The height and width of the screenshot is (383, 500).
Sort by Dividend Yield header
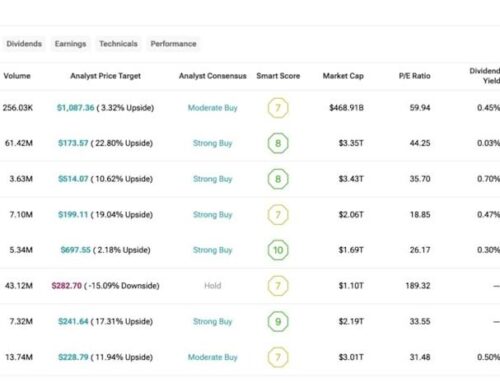click(x=485, y=76)
